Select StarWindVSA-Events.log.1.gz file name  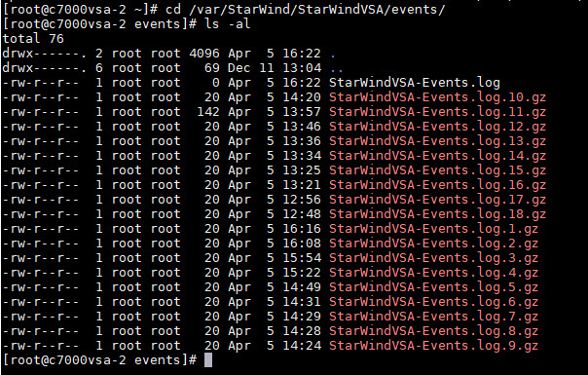433,229
